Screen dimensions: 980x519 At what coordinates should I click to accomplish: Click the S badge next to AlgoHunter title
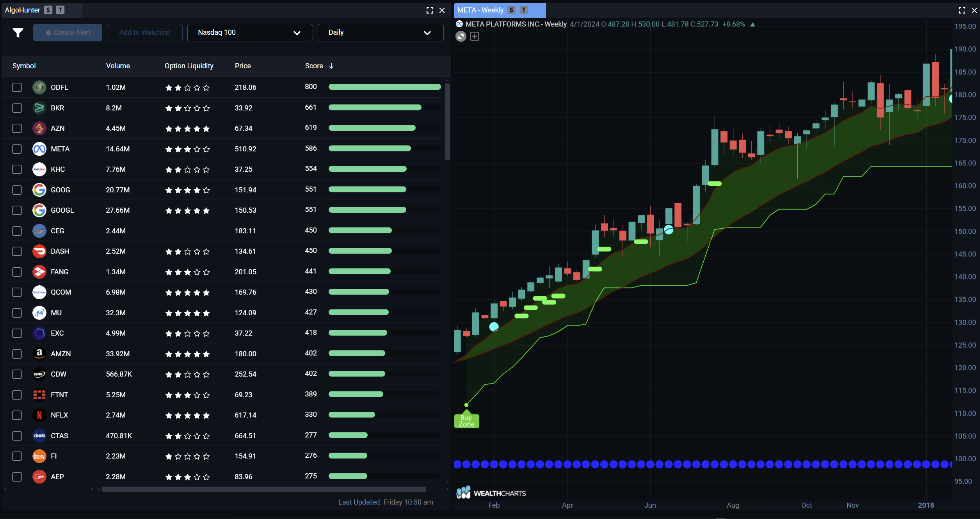48,10
